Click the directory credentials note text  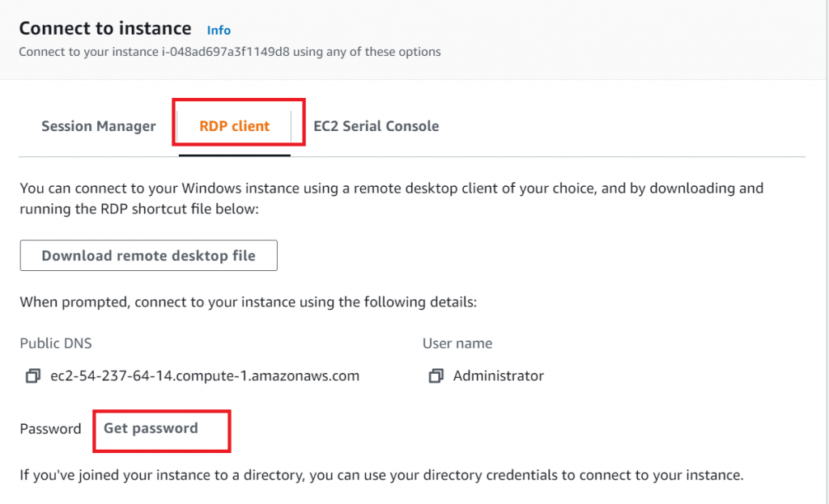coord(381,475)
